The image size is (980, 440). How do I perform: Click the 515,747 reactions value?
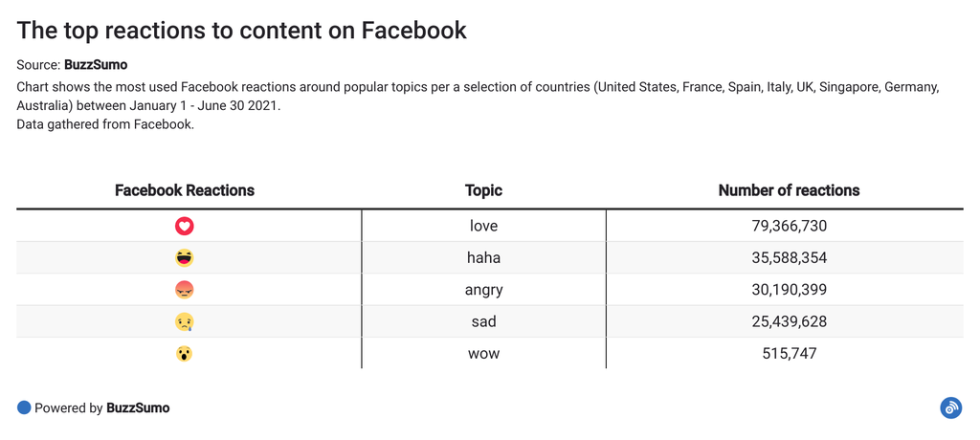pyautogui.click(x=789, y=354)
